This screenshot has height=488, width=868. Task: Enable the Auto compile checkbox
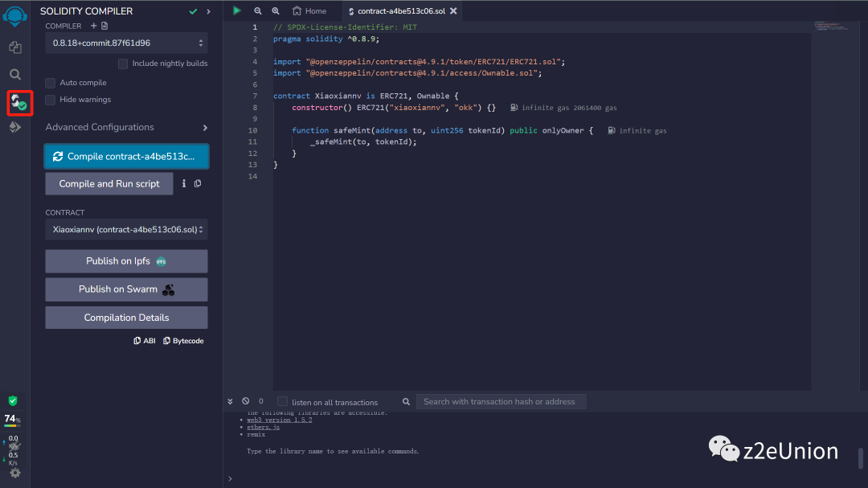pyautogui.click(x=51, y=83)
